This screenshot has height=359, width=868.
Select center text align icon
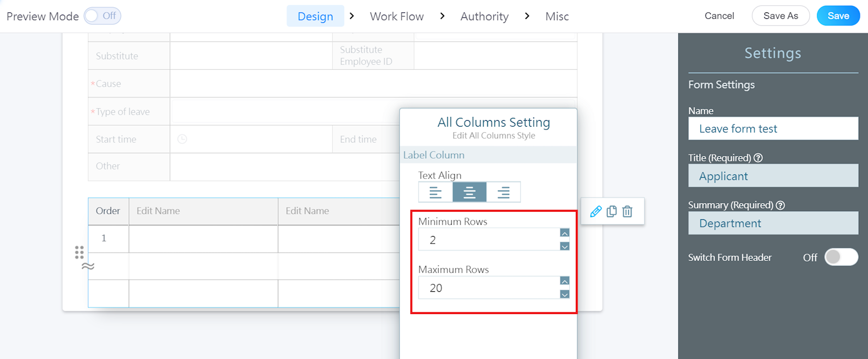(470, 192)
